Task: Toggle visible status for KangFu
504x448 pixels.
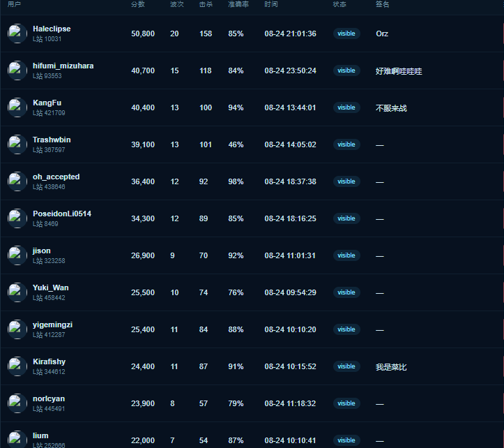Action: 346,107
